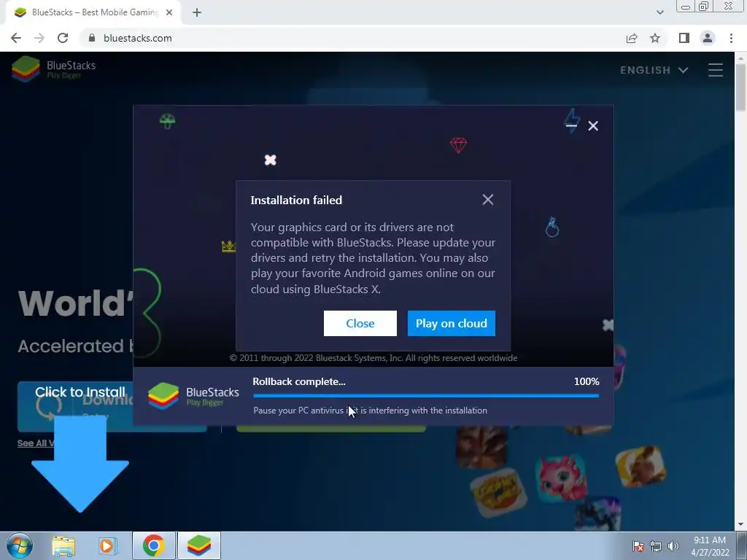This screenshot has height=560, width=747.
Task: Select the BlueStacks browser tab
Action: [93, 12]
